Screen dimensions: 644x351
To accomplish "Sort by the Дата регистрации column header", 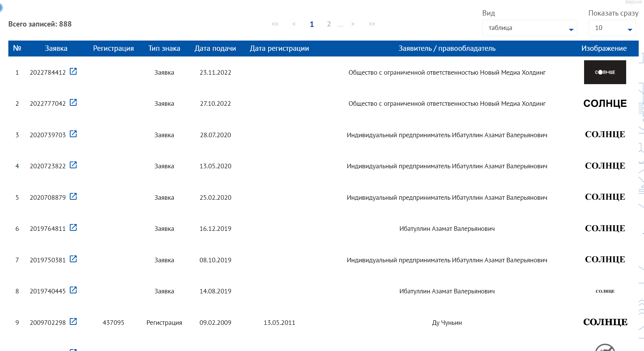I will (x=280, y=49).
